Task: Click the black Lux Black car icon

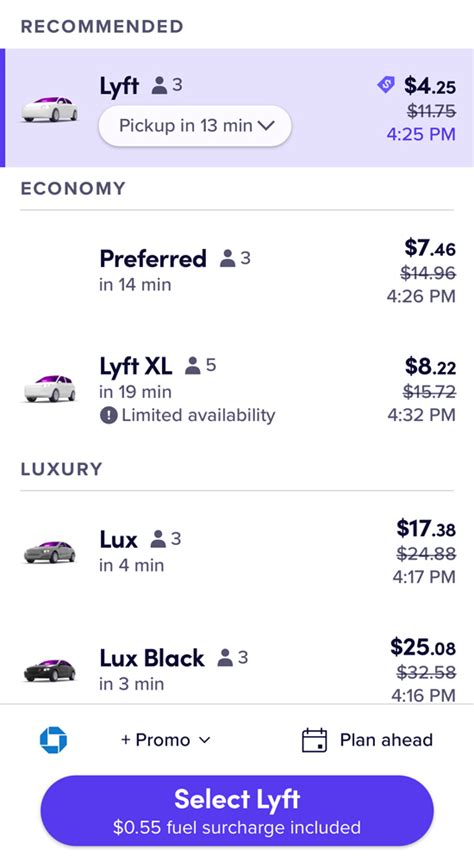Action: click(50, 670)
